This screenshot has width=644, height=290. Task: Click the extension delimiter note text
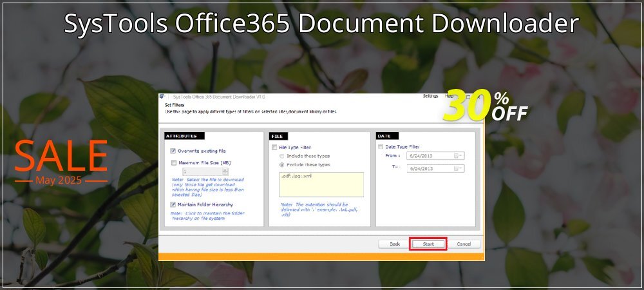(x=319, y=209)
